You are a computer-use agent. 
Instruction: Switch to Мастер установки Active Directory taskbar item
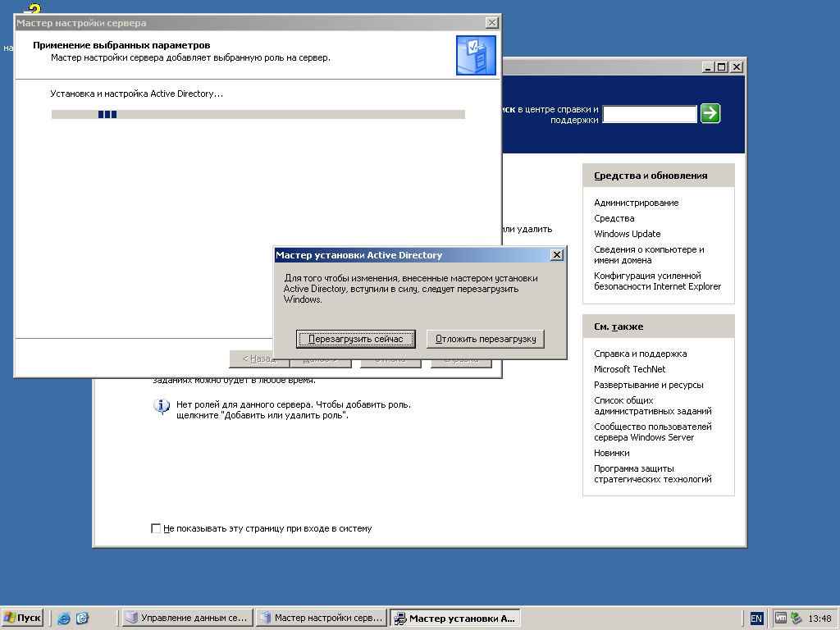tap(454, 618)
